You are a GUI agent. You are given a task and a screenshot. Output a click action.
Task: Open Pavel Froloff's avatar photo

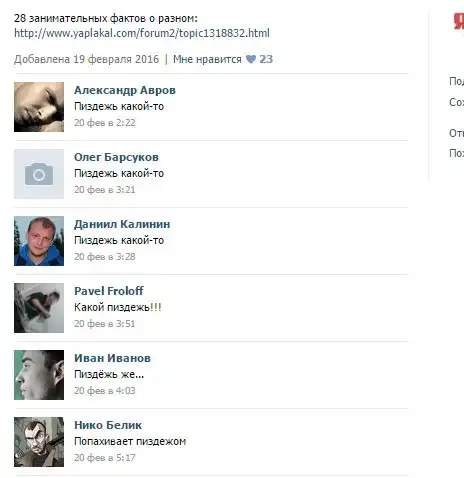click(x=39, y=308)
